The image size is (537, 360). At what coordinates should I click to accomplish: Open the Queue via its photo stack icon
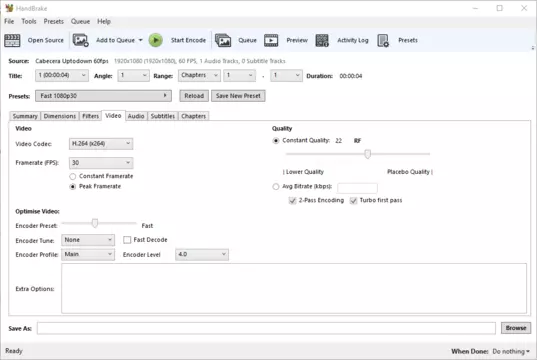[223, 40]
